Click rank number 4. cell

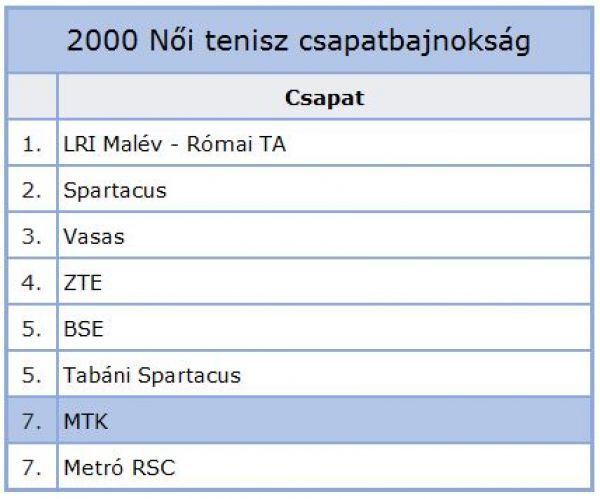[33, 282]
